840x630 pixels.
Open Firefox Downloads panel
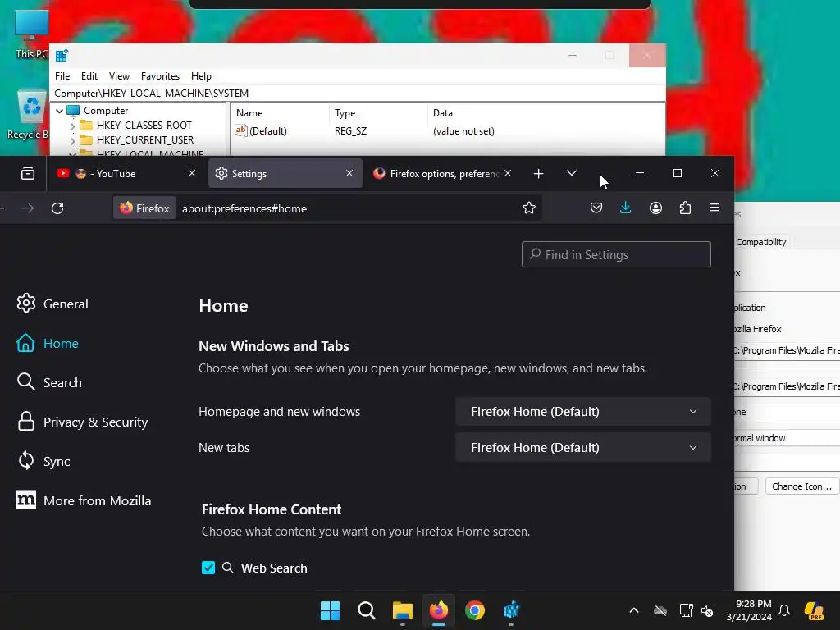[625, 208]
